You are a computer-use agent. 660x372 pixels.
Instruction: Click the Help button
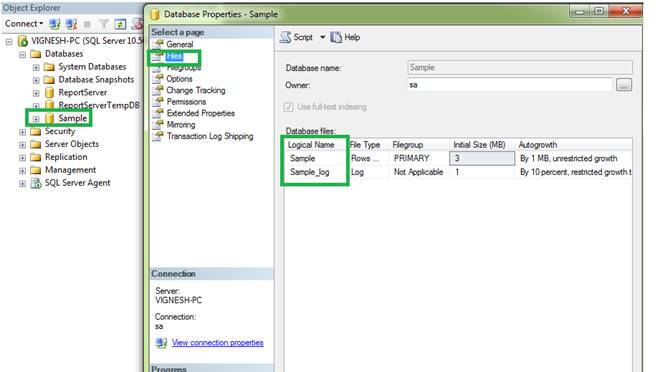[345, 37]
